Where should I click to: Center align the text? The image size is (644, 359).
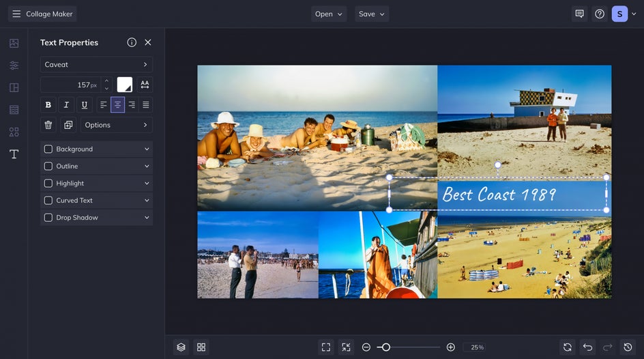[x=117, y=105]
